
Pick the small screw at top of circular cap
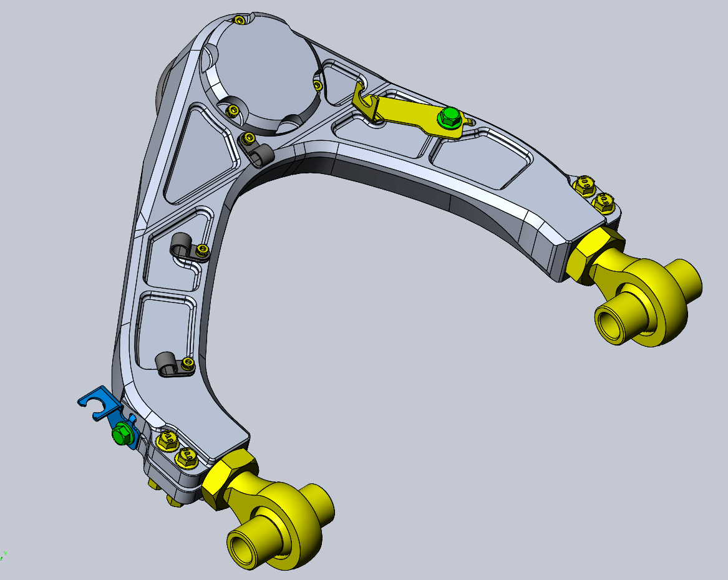(x=240, y=21)
